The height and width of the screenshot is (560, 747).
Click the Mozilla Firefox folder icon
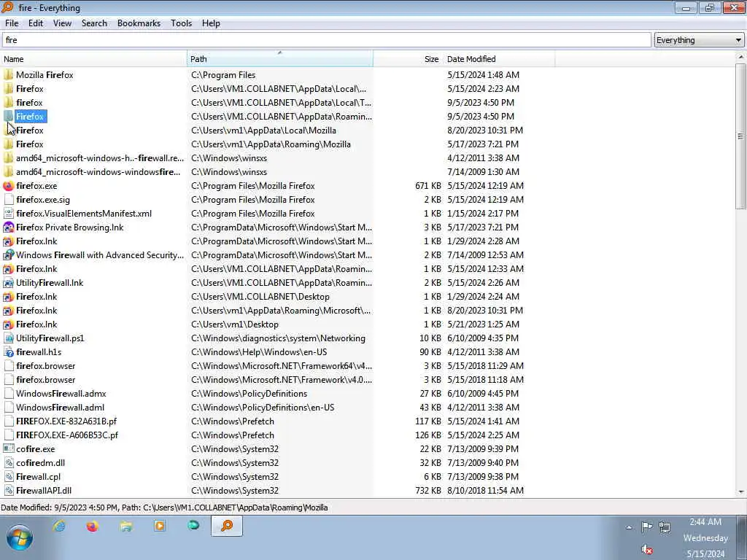point(8,75)
